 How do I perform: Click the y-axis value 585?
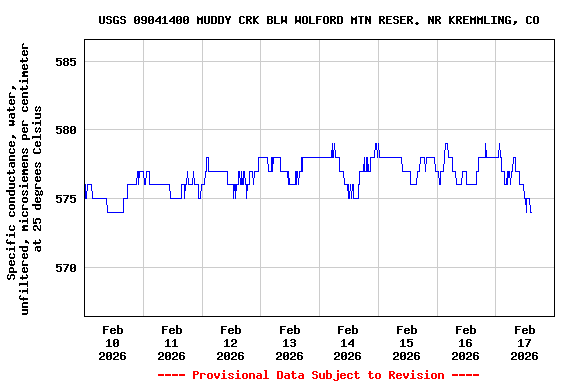(66, 62)
